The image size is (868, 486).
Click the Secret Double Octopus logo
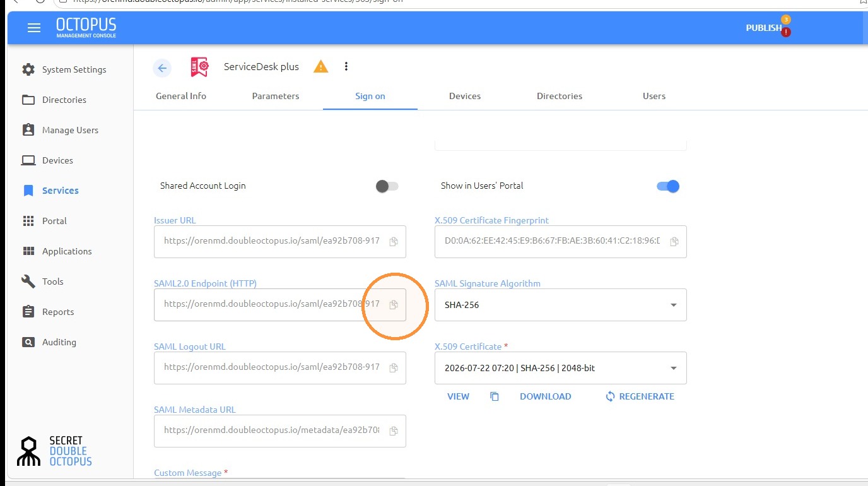pyautogui.click(x=54, y=451)
